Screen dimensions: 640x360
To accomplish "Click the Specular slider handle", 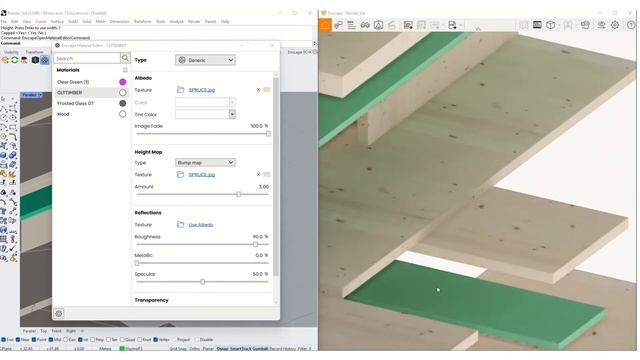I will click(x=202, y=282).
